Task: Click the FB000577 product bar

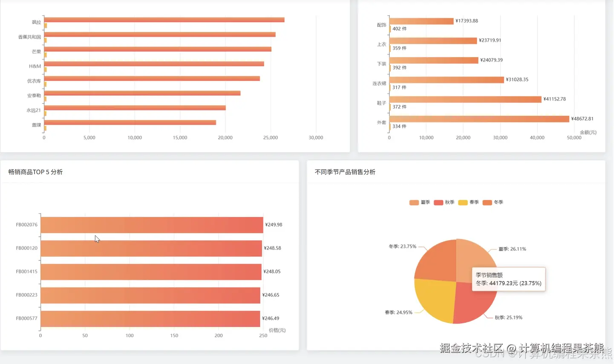Action: pyautogui.click(x=150, y=318)
